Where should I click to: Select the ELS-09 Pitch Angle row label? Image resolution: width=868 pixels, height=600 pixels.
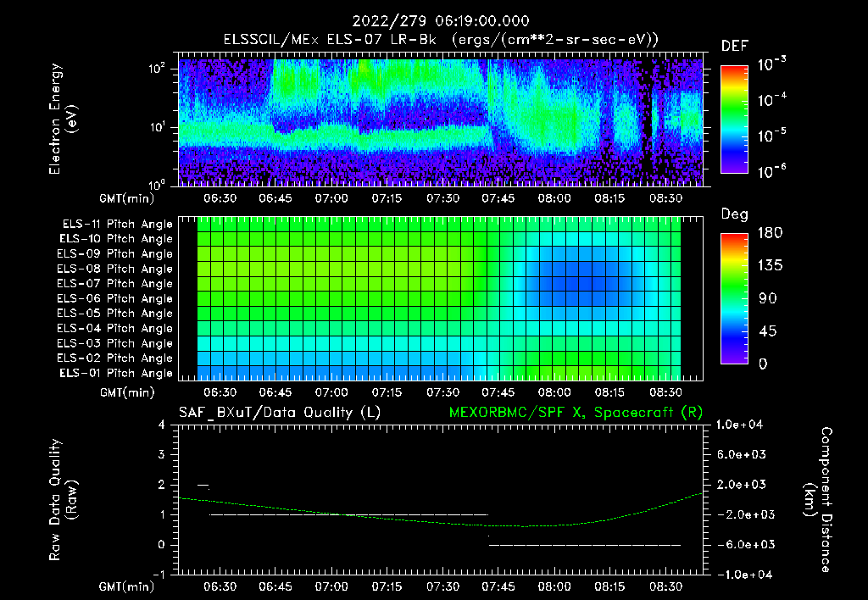[115, 254]
